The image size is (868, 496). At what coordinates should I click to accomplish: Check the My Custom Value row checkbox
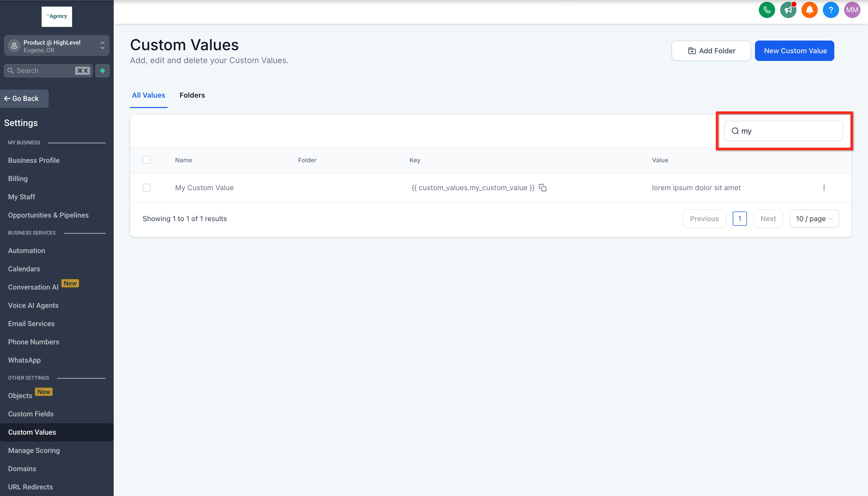click(x=147, y=188)
